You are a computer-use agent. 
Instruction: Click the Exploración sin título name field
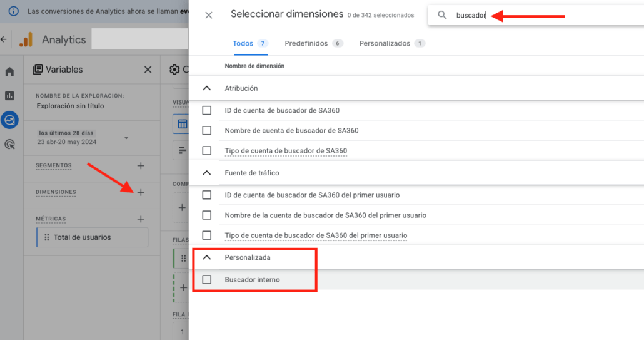click(x=70, y=106)
